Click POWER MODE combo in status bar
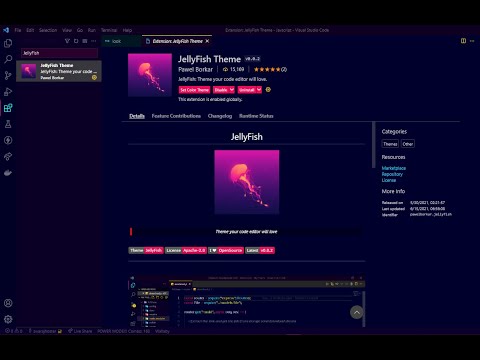Image resolution: width=480 pixels, height=360 pixels. (x=124, y=331)
